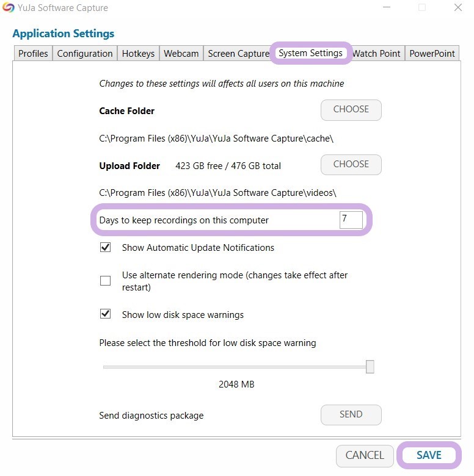Open the Watch Point tab
Screen dimensions: 474x476
click(376, 54)
